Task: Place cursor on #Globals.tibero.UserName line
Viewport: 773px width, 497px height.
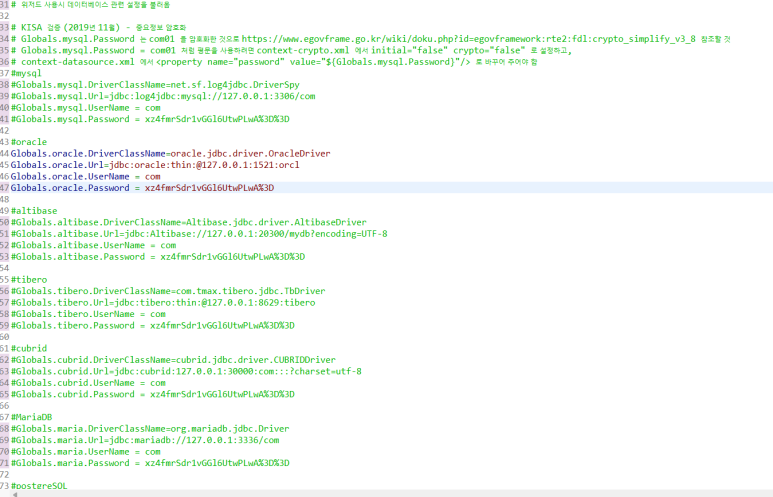Action: (88, 314)
